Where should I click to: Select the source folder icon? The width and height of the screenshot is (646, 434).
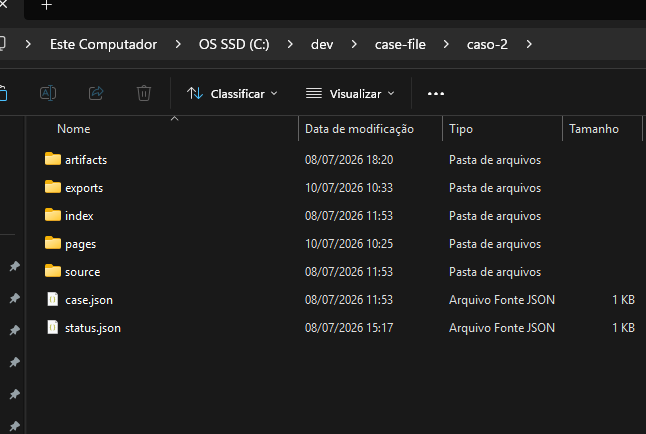53,271
